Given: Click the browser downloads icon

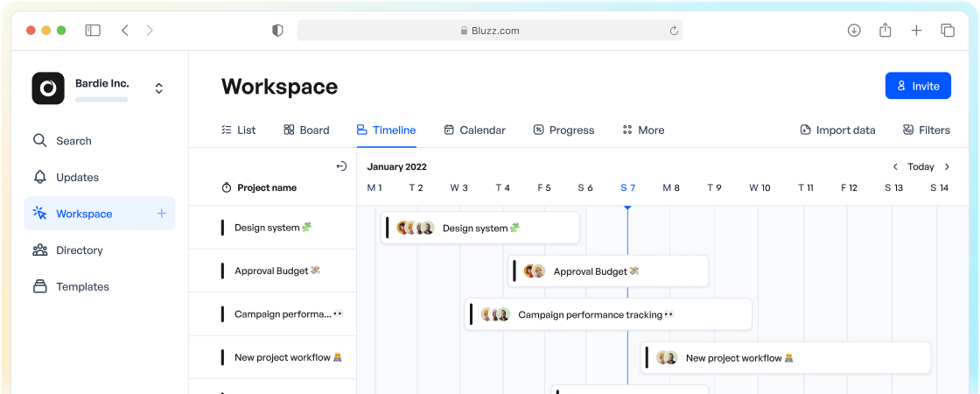Looking at the screenshot, I should (854, 31).
